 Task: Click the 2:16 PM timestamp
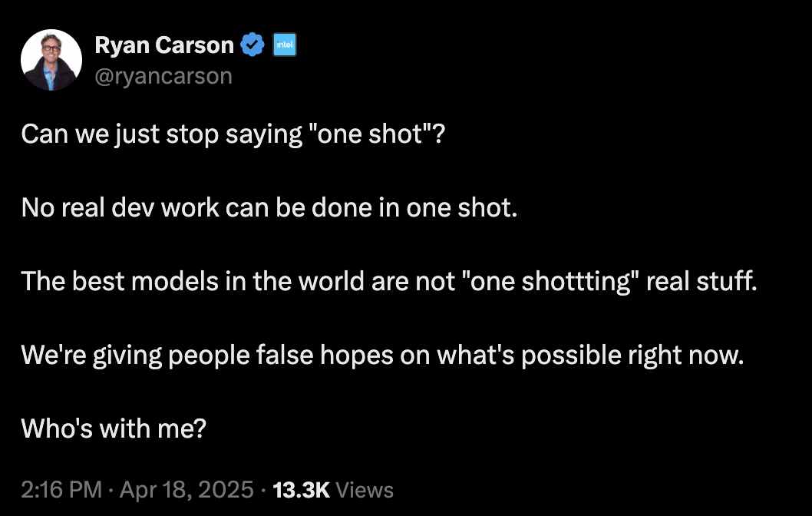(x=61, y=490)
